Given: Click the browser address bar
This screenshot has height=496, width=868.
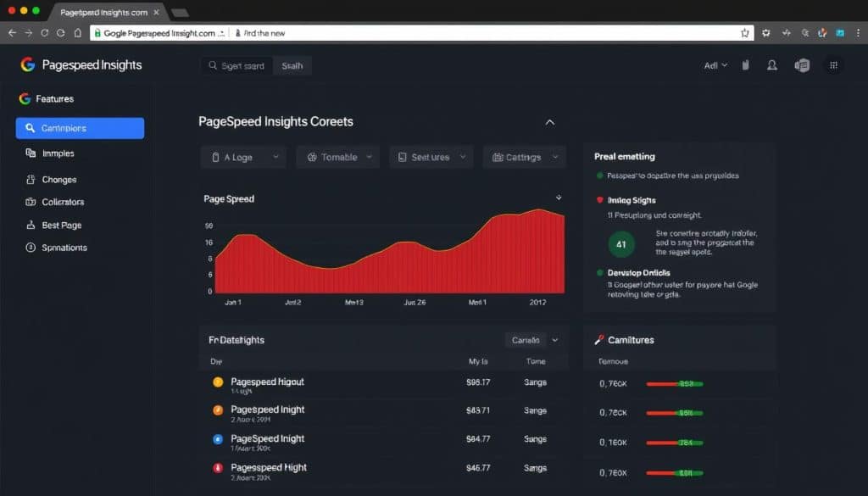Looking at the screenshot, I should coord(422,33).
